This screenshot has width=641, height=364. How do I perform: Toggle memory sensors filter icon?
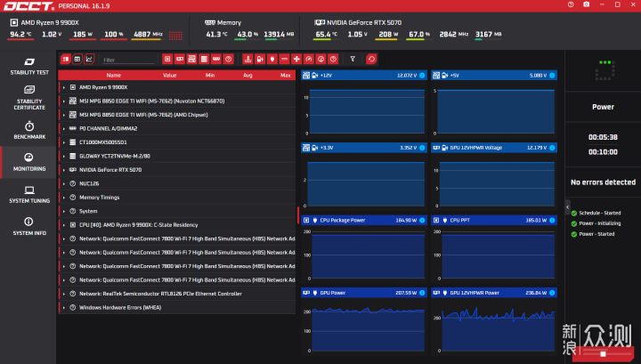[x=216, y=60]
